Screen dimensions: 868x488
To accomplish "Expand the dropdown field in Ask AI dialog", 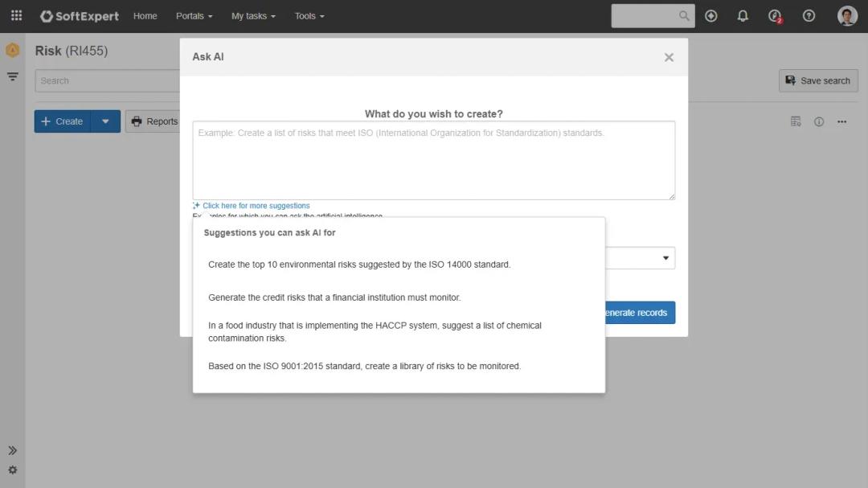I will [x=665, y=258].
